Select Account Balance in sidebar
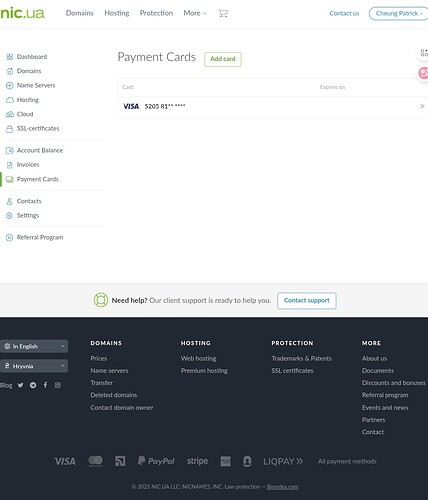 [x=40, y=151]
